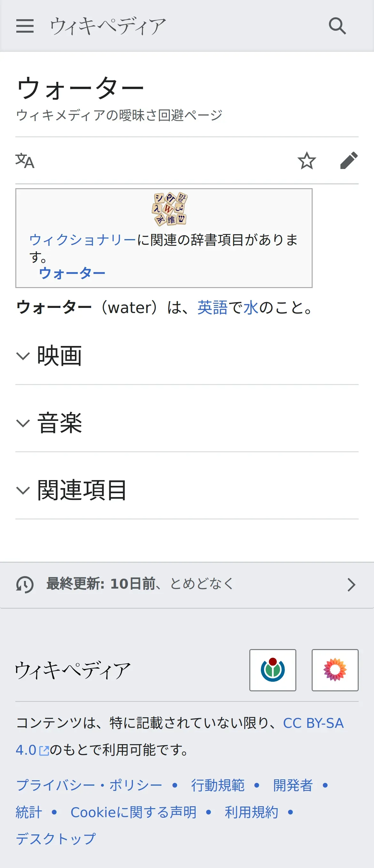This screenshot has width=374, height=868.
Task: Expand the 音楽 section
Action: (x=59, y=423)
